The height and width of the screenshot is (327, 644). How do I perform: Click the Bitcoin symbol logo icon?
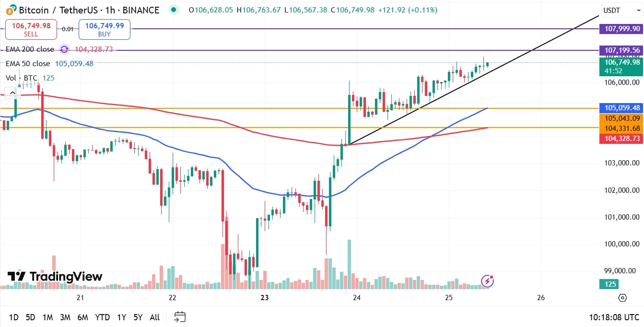(x=11, y=10)
